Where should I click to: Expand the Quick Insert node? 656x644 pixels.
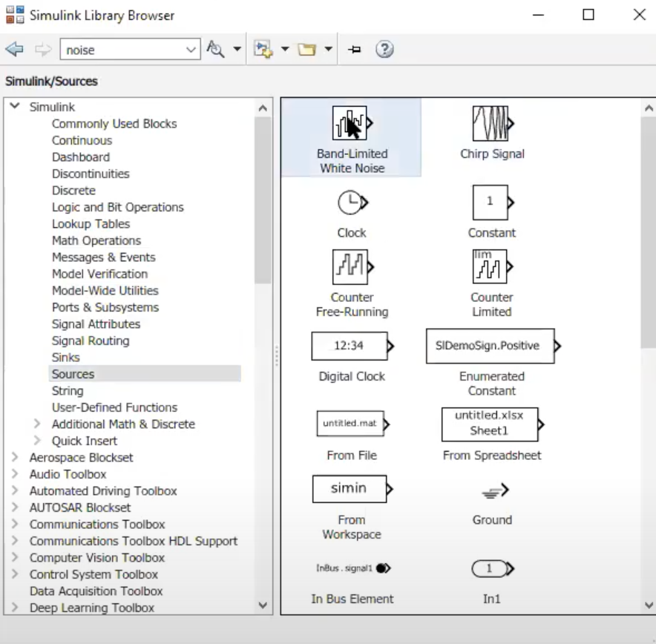click(37, 441)
